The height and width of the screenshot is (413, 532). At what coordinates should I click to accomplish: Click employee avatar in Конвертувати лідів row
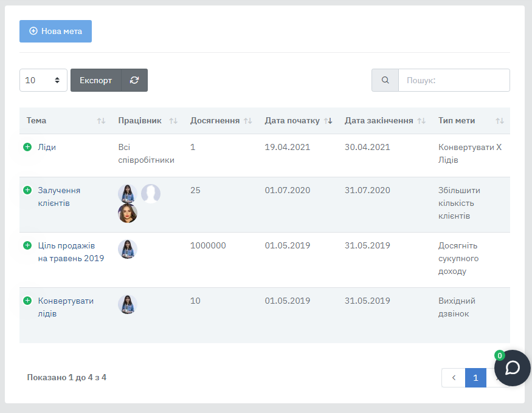[128, 304]
